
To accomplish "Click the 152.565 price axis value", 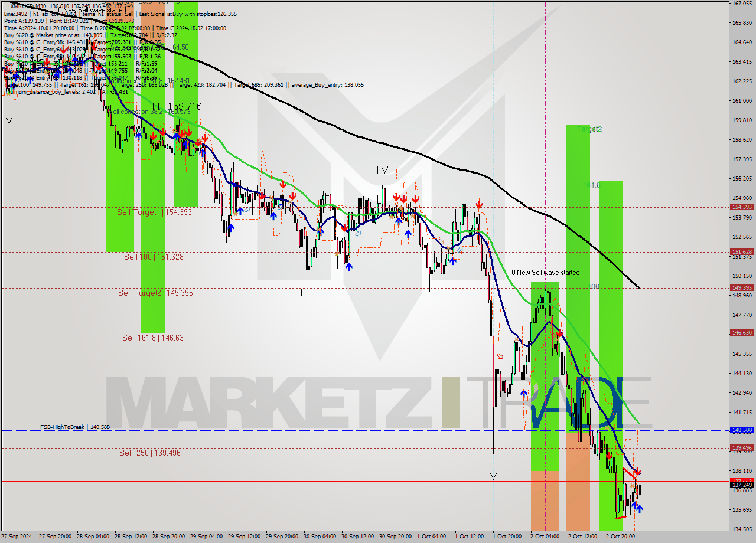I will pos(742,237).
